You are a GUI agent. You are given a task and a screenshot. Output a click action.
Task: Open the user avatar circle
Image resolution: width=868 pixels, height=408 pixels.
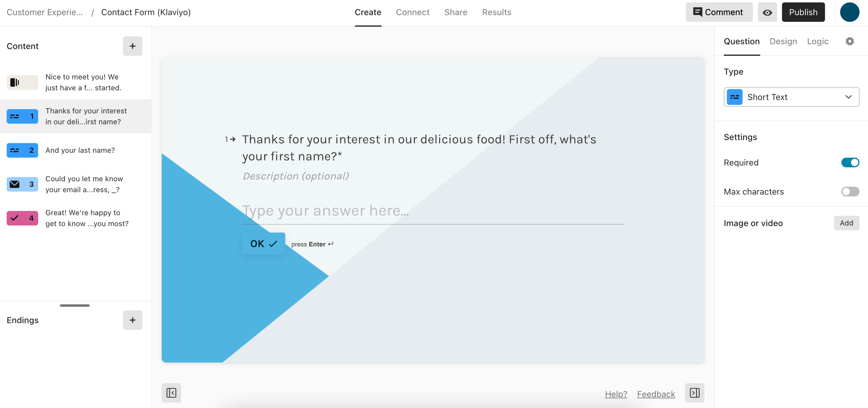850,12
